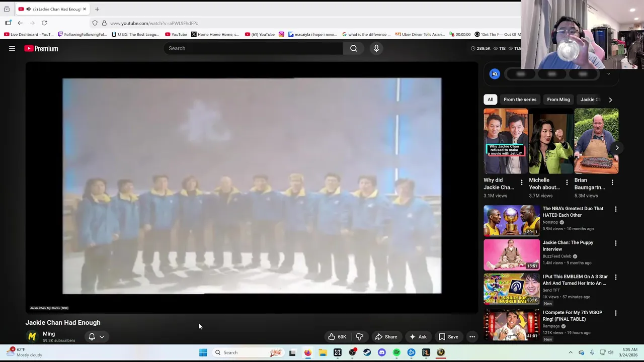Image resolution: width=644 pixels, height=362 pixels.
Task: Open Spotify from the taskbar
Action: point(396,352)
